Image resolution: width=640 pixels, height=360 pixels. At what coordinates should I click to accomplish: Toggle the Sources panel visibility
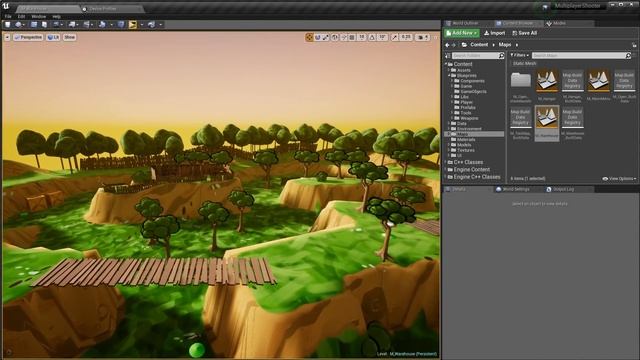tap(448, 56)
